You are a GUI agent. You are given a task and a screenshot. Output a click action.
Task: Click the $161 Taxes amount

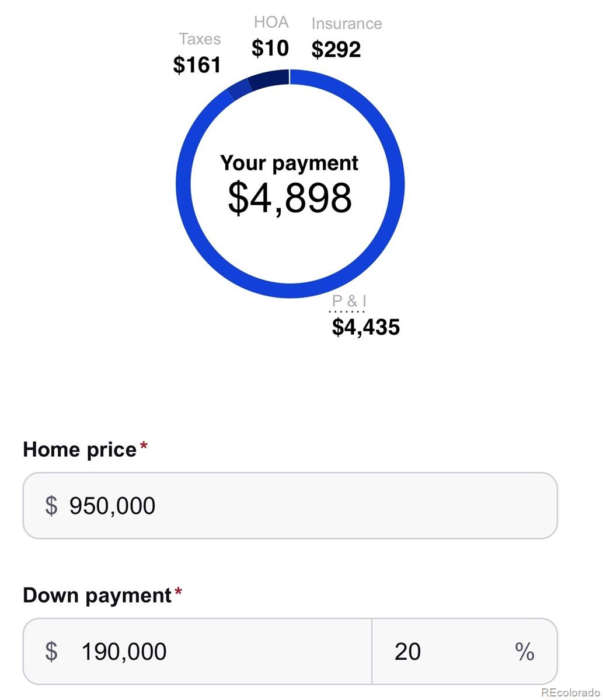click(x=197, y=65)
